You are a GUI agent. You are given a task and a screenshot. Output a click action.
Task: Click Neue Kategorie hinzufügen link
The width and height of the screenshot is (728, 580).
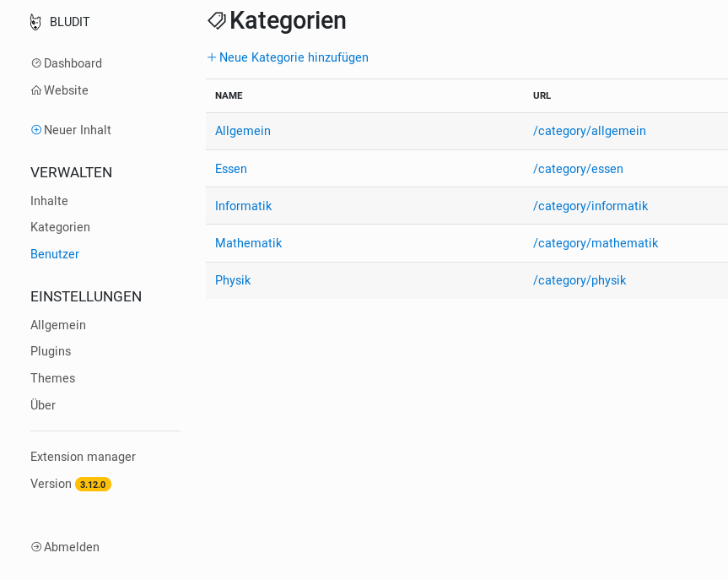pyautogui.click(x=294, y=57)
